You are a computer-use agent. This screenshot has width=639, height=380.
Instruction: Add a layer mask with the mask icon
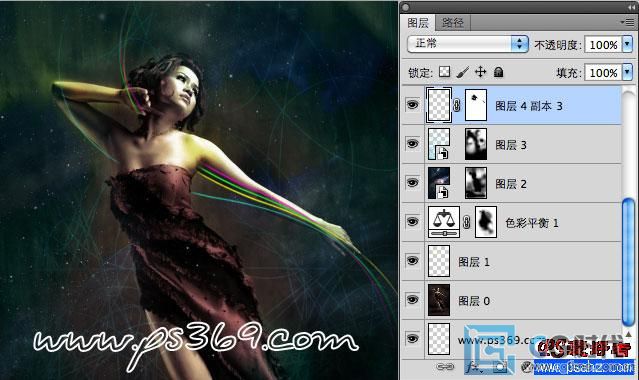[x=499, y=367]
